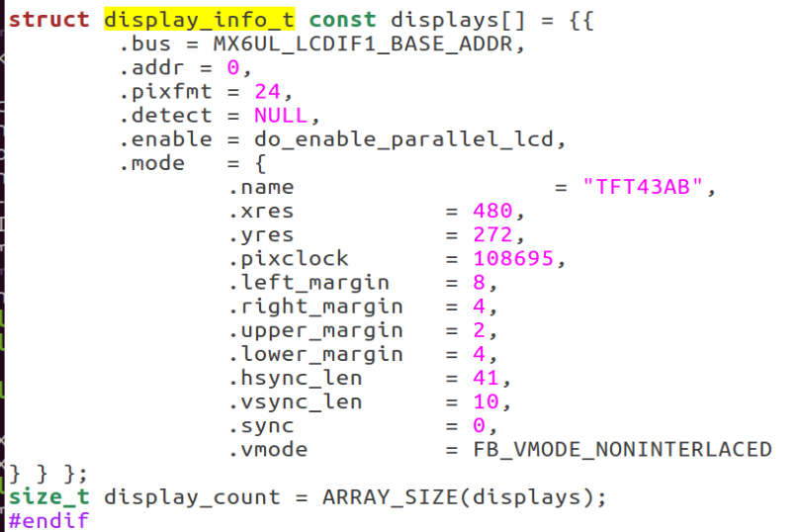Viewport: 800px width, 532px height.
Task: Click the '.sync' field name
Action: [x=261, y=426]
